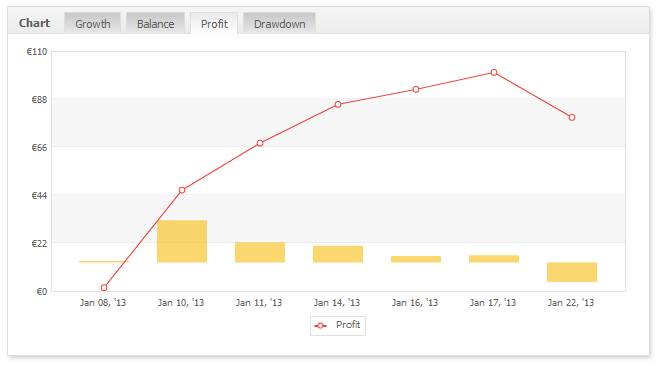
Task: Click the yellow bar for Jan 16
Action: tap(416, 259)
